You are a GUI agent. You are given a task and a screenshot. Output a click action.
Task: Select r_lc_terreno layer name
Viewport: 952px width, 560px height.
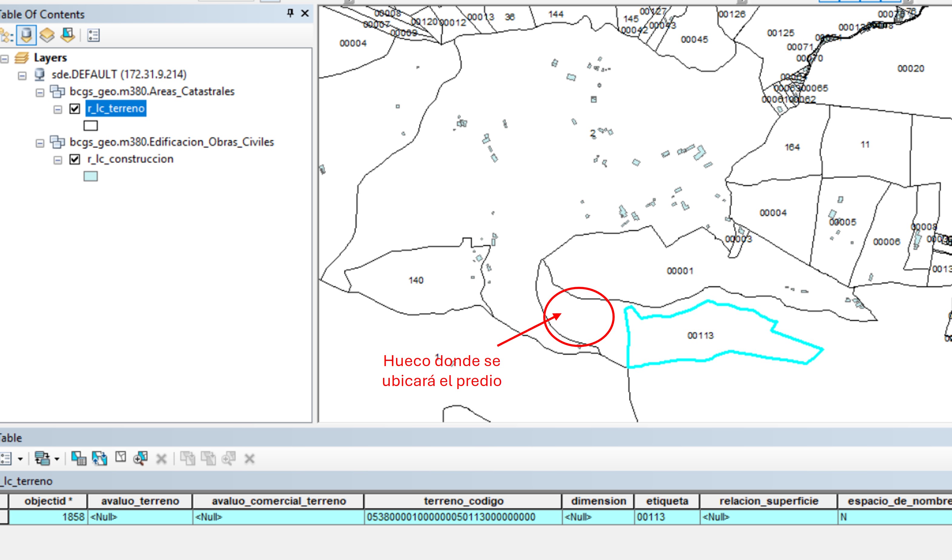tap(116, 108)
